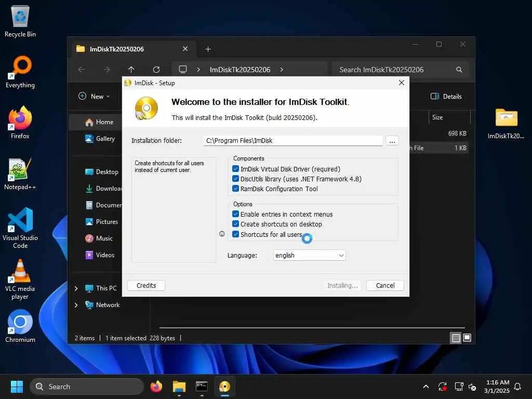Disable entries in context menus option

point(235,214)
